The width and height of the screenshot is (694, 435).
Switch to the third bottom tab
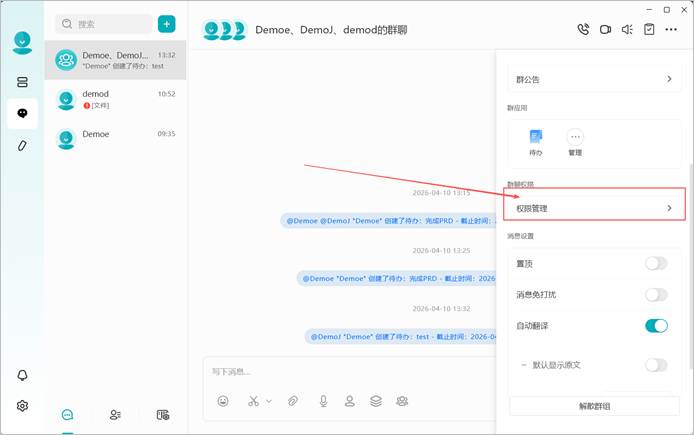point(163,415)
